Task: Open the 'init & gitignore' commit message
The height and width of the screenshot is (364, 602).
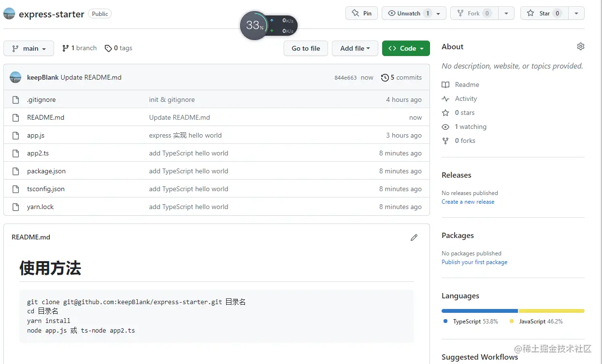Action: coord(172,99)
